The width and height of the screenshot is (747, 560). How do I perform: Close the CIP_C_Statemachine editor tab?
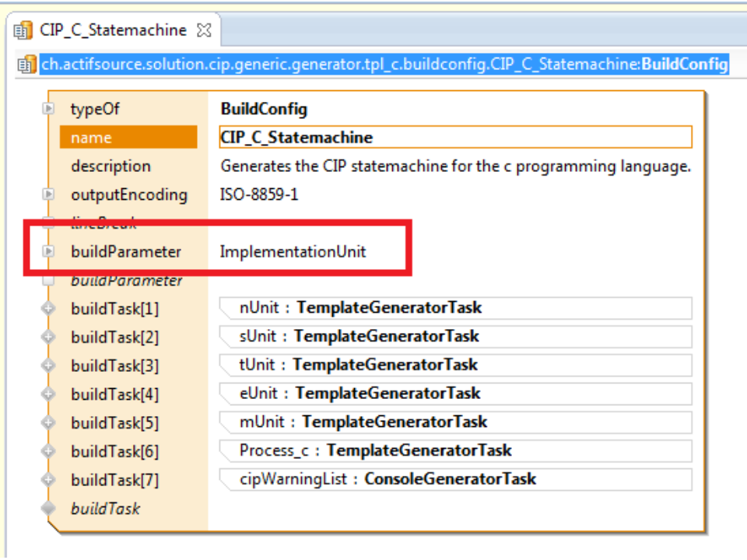[204, 31]
